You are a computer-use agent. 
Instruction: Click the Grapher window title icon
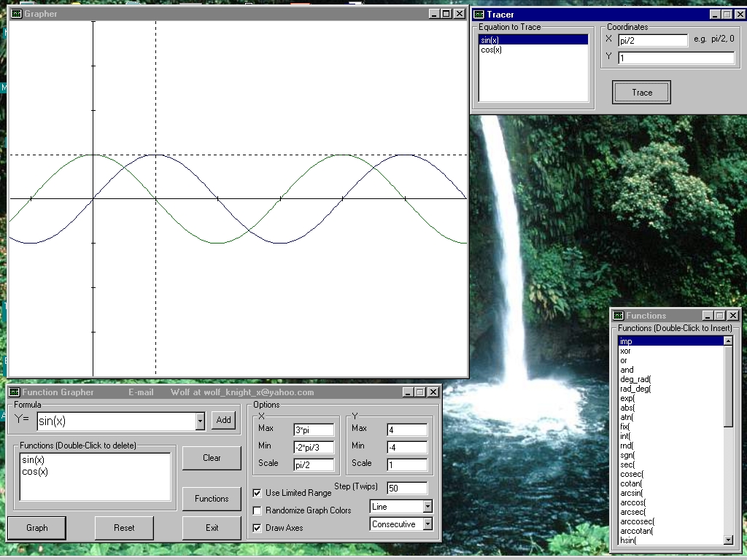click(x=16, y=14)
